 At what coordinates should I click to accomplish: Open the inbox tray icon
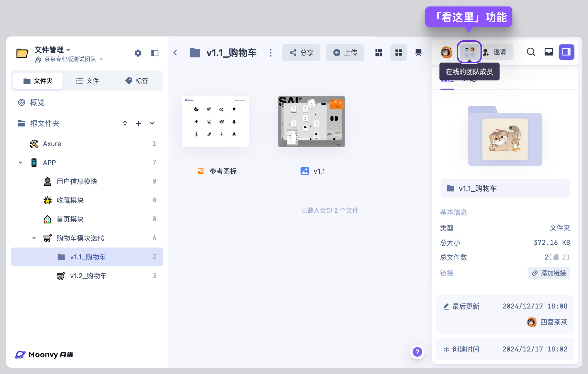pos(549,52)
